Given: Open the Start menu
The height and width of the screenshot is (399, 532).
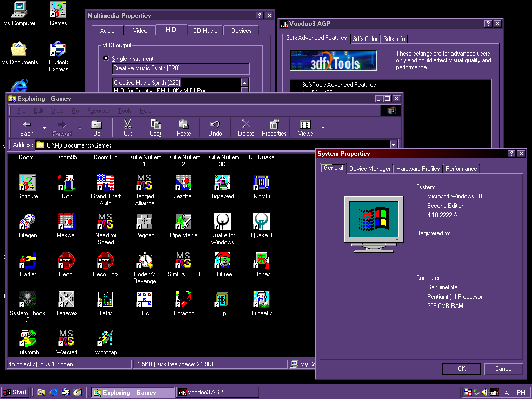Looking at the screenshot, I should pos(15,392).
